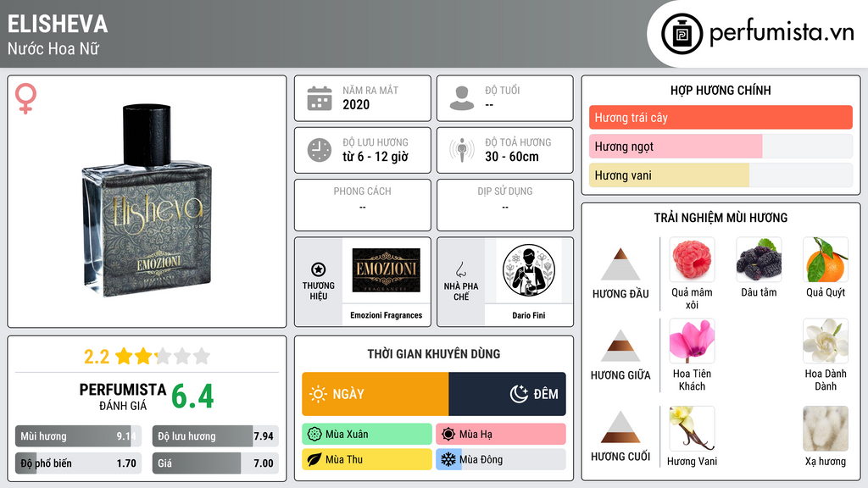The width and height of the screenshot is (868, 488).
Task: Click the Hương giữa pyramid icon
Action: point(620,346)
